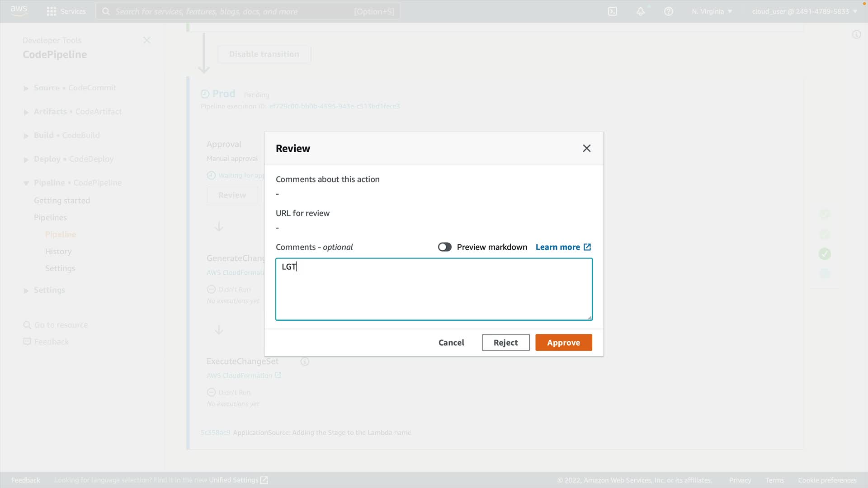868x488 pixels.
Task: Open the cloud_user account dropdown
Action: [x=804, y=11]
